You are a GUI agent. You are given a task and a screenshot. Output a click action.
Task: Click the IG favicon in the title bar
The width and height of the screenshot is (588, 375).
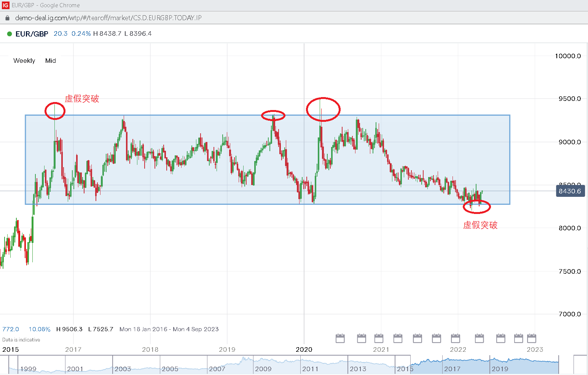(5, 5)
